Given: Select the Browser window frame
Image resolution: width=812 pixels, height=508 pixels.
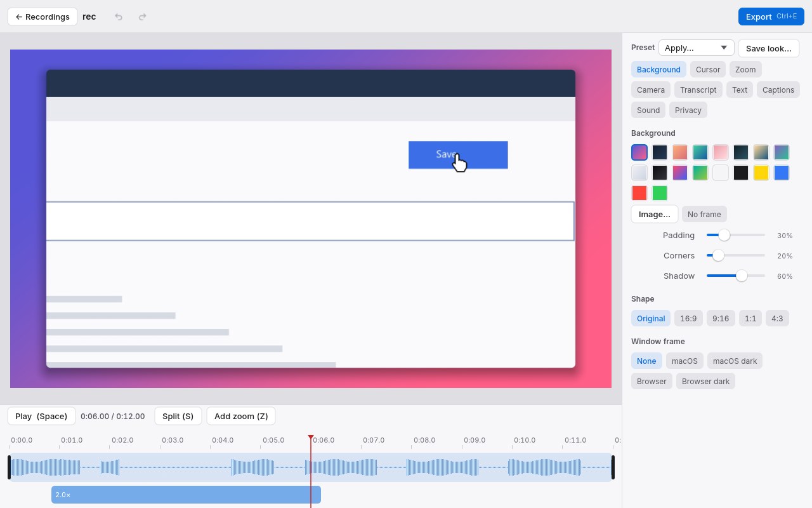Looking at the screenshot, I should 652,381.
